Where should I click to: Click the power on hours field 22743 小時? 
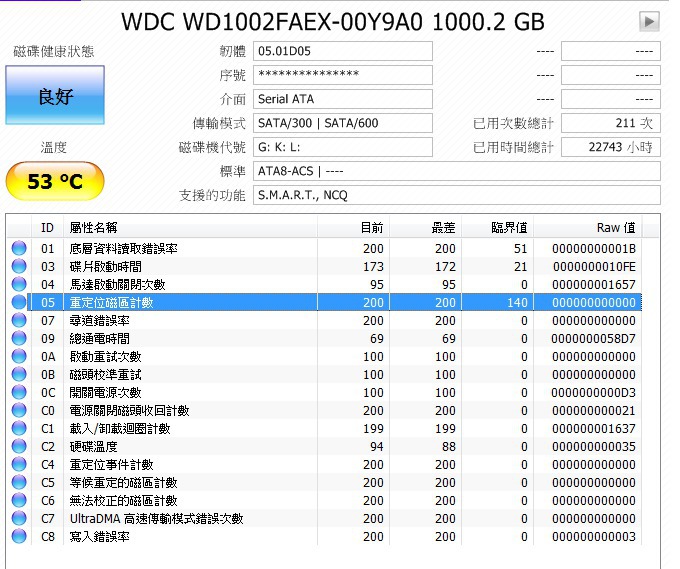(x=611, y=147)
